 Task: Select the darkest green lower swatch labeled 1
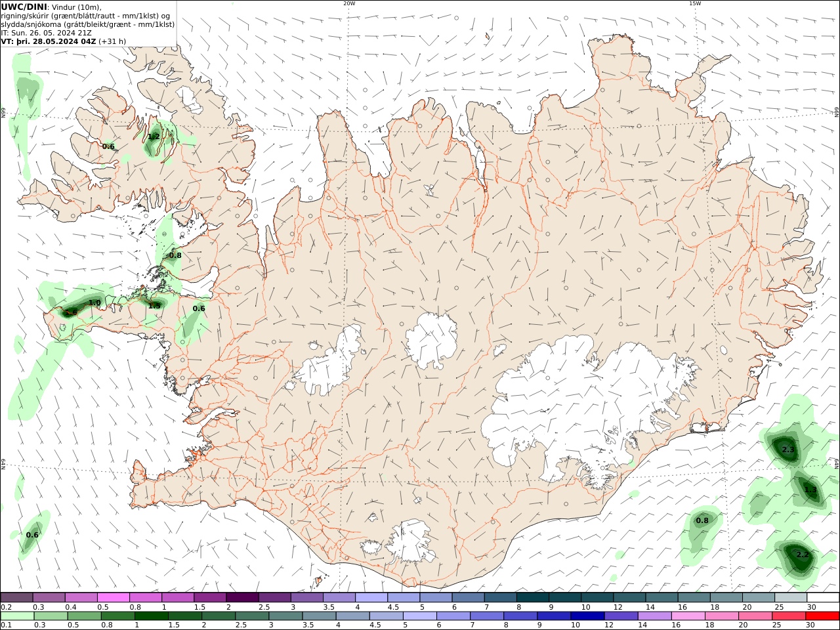click(x=152, y=616)
